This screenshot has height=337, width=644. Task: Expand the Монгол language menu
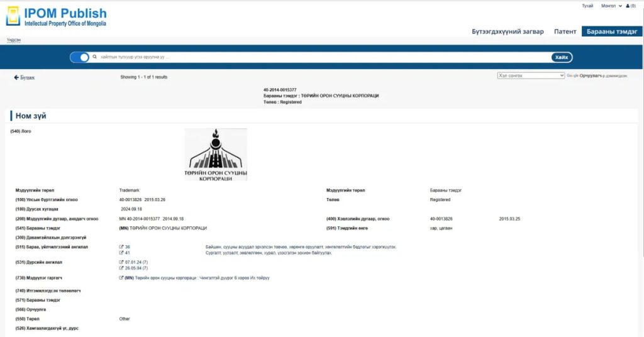pyautogui.click(x=611, y=6)
